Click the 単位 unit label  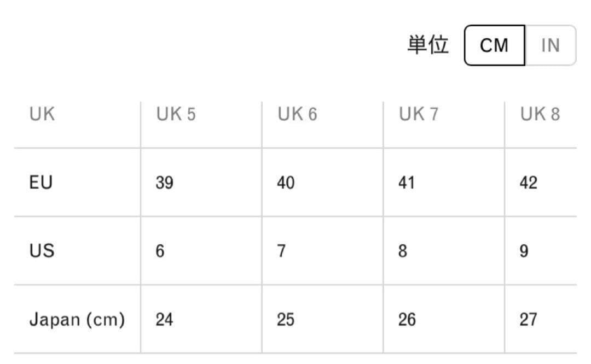pyautogui.click(x=427, y=45)
